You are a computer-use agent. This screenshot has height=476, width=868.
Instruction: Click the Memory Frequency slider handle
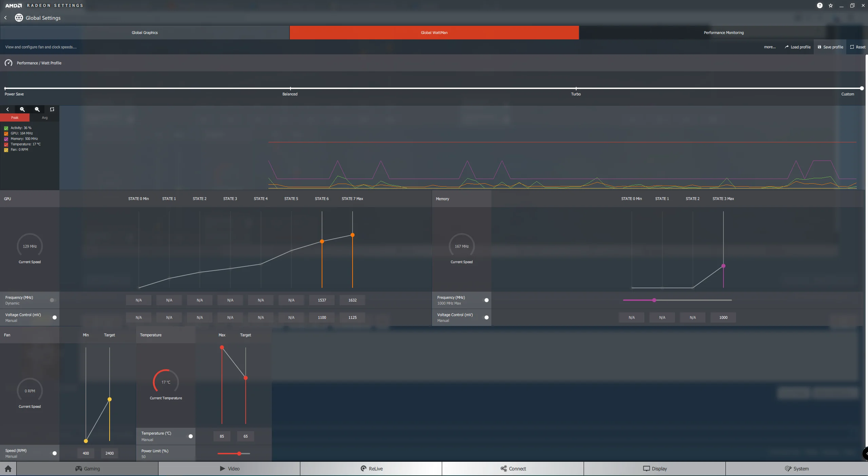(x=654, y=300)
